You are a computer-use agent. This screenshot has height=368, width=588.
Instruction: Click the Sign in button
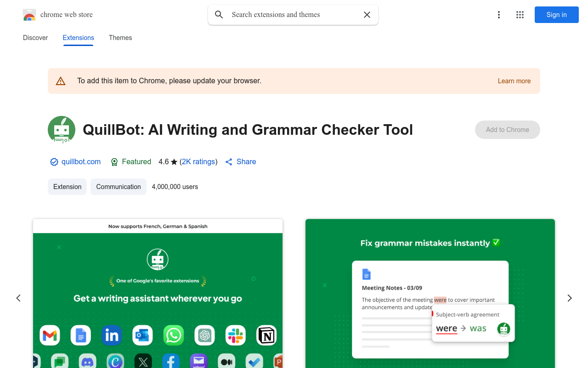click(557, 15)
